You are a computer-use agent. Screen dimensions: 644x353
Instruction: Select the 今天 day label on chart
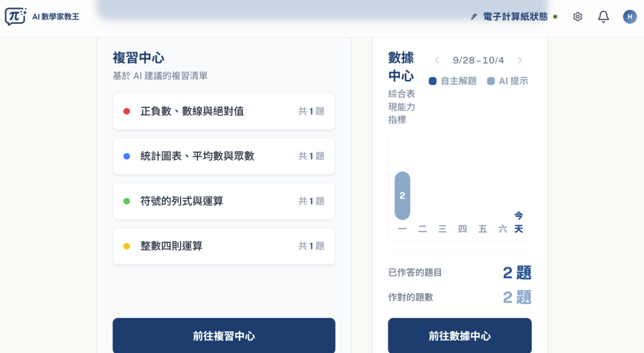519,222
